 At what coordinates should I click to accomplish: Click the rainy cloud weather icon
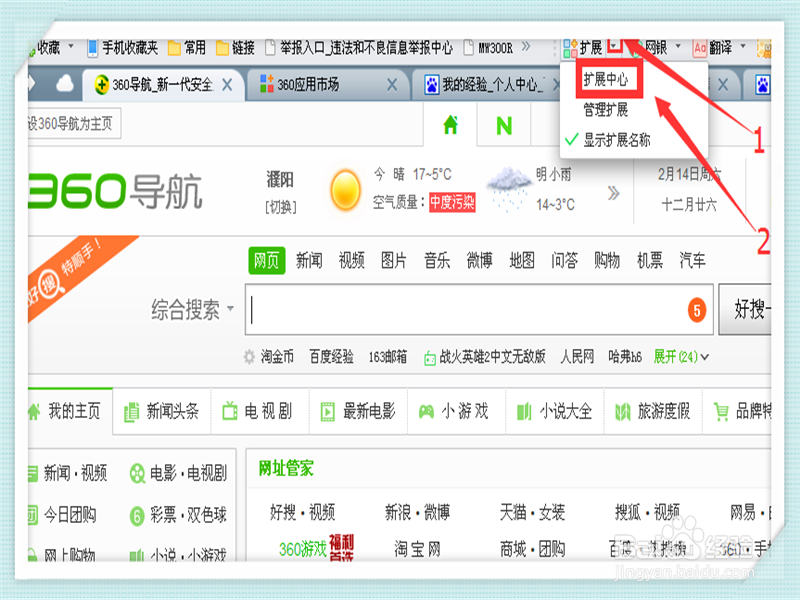tap(508, 188)
